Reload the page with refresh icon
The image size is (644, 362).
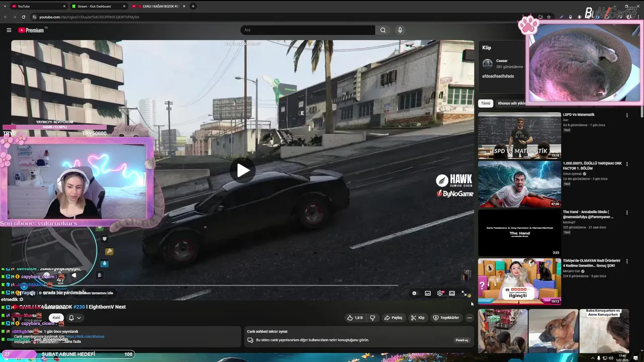click(x=23, y=17)
